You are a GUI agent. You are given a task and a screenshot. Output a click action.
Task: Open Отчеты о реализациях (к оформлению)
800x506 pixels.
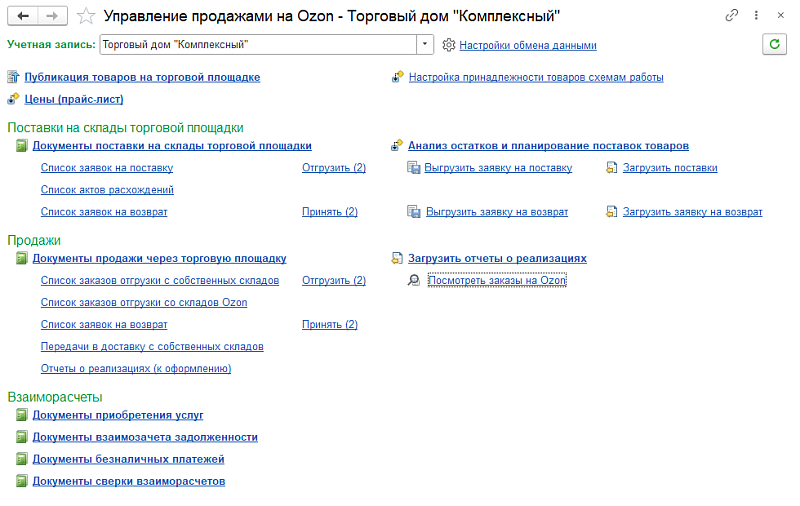pos(136,368)
